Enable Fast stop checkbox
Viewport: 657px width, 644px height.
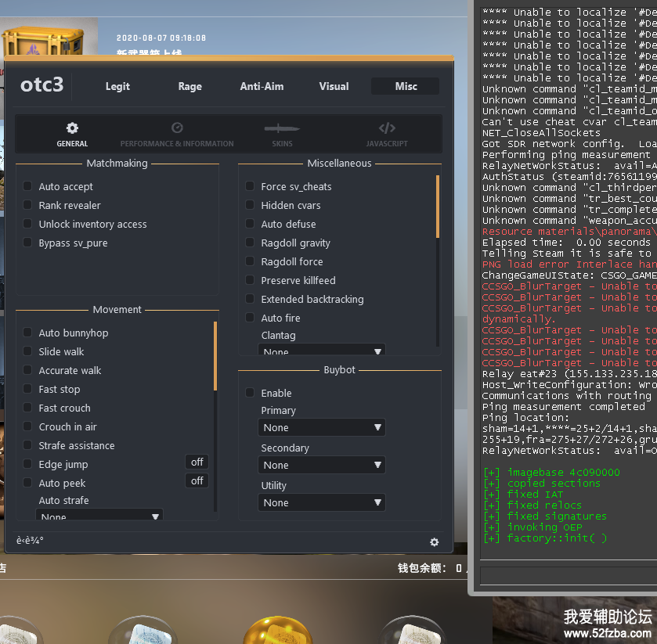[x=27, y=389]
